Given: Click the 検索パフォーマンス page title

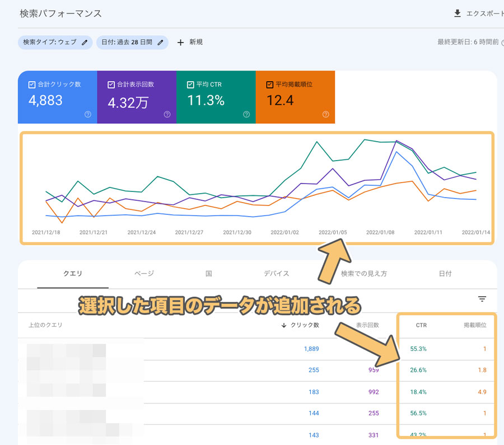Looking at the screenshot, I should click(60, 13).
